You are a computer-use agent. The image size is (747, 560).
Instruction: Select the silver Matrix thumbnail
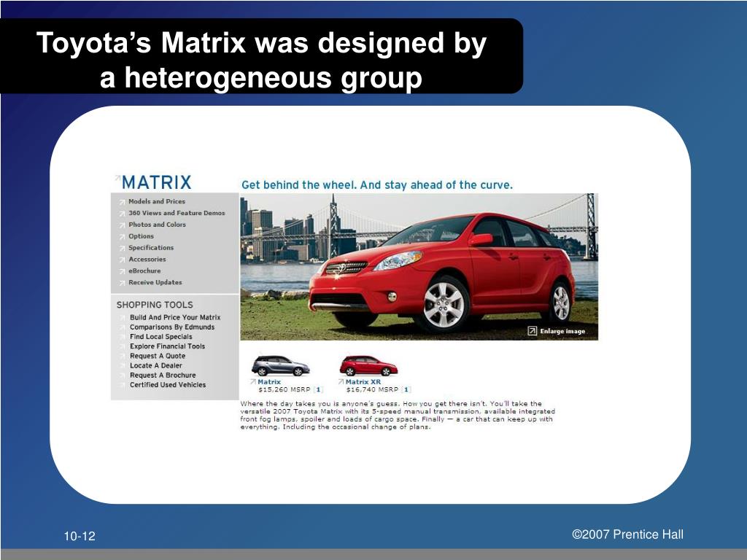pos(281,365)
